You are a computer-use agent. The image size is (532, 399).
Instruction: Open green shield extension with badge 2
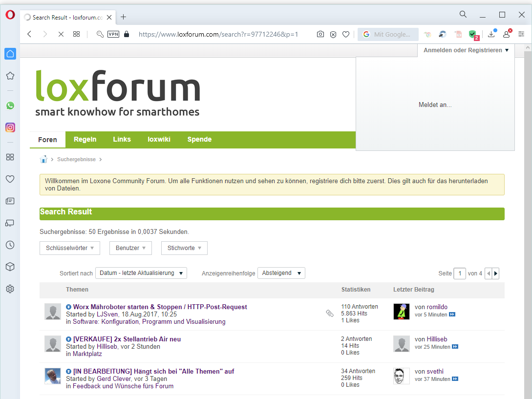coord(473,34)
